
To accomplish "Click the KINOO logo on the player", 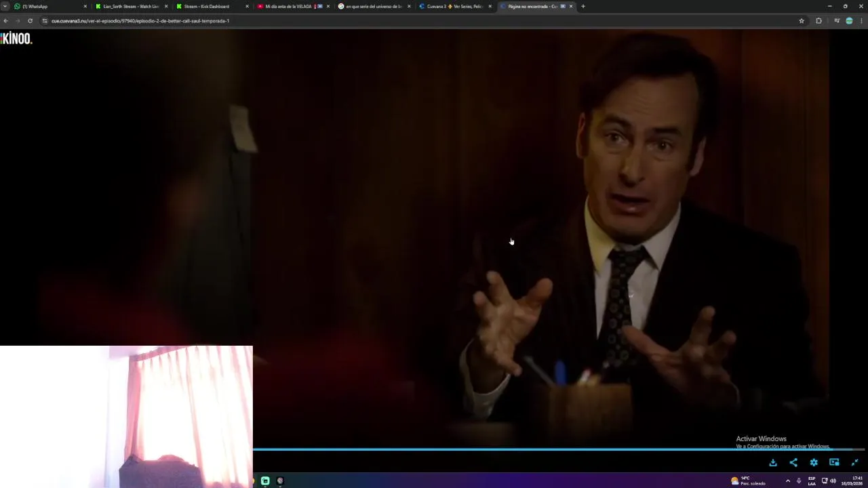I will point(16,39).
